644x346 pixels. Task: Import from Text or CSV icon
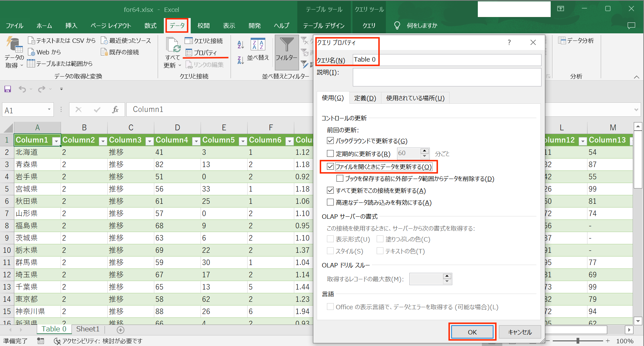[31, 40]
